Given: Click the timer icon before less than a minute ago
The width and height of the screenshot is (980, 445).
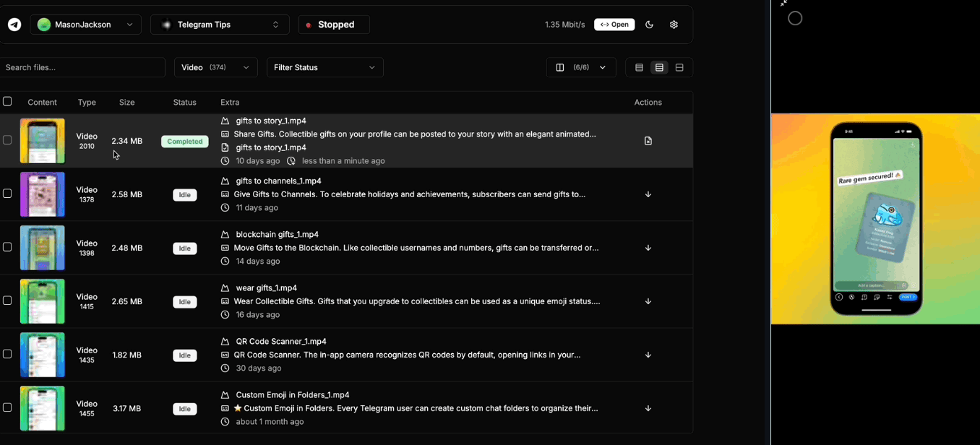Looking at the screenshot, I should click(x=291, y=161).
